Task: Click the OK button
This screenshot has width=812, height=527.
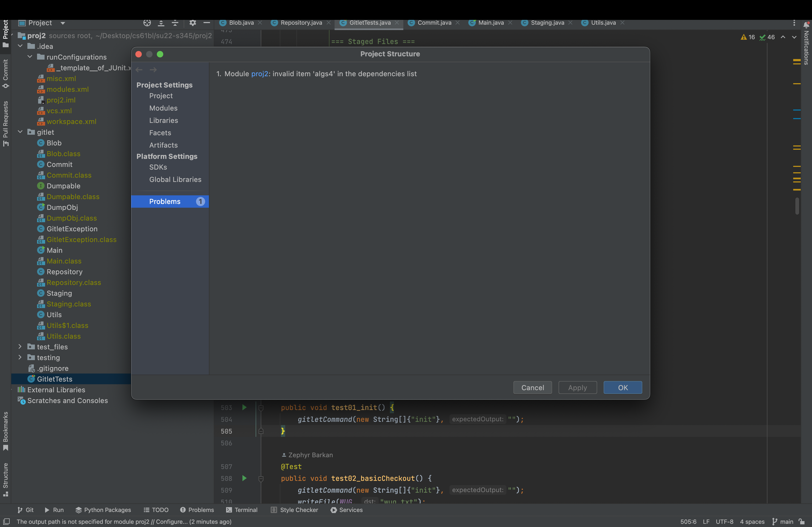Action: (x=622, y=387)
